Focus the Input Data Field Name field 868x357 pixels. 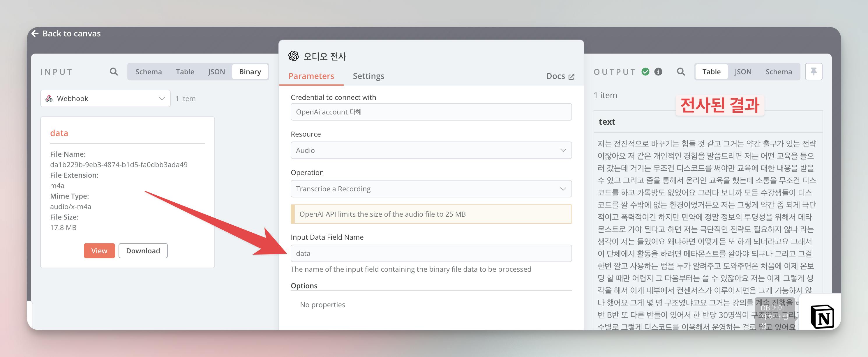point(431,253)
